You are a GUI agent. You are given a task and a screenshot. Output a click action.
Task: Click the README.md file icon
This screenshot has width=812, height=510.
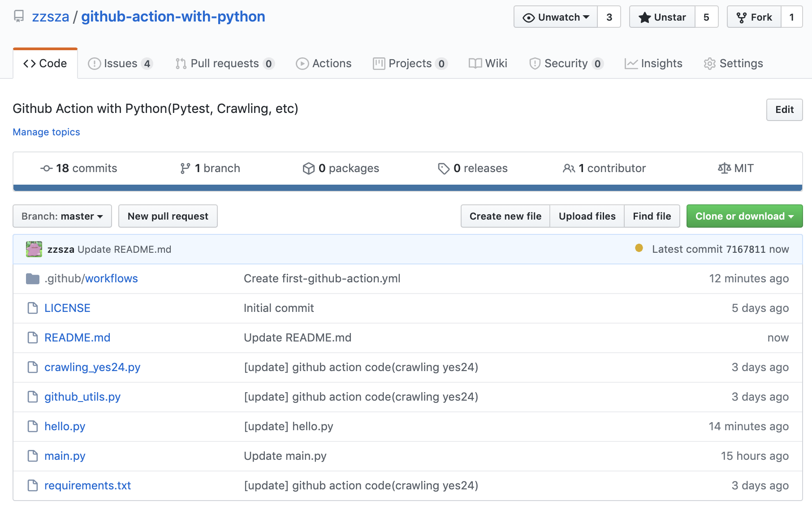(33, 337)
